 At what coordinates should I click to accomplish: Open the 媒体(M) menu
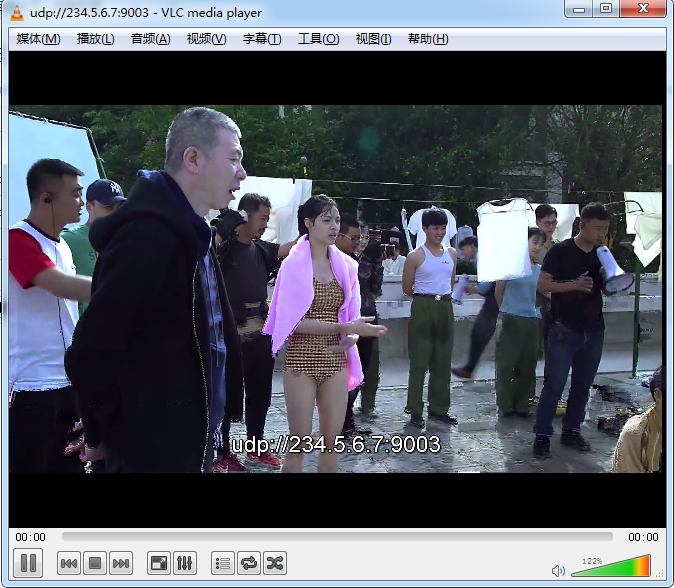[x=38, y=39]
